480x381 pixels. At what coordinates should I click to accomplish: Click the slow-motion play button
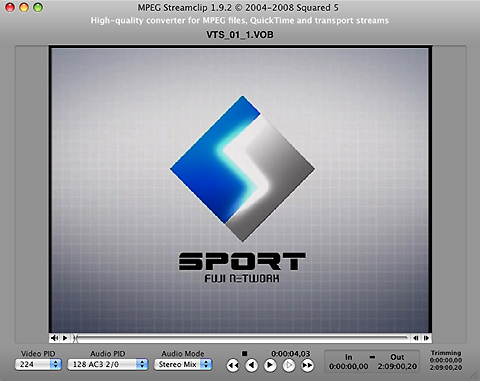tap(289, 366)
